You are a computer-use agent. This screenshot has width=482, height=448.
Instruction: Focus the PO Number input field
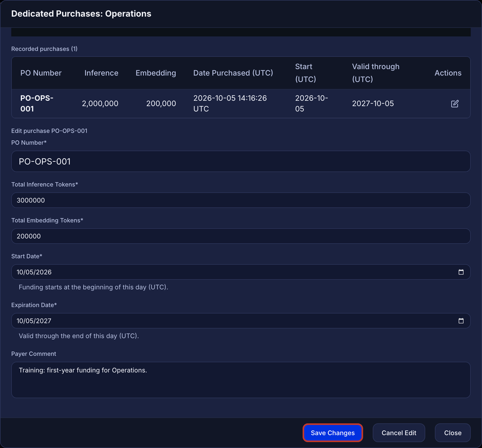pos(240,161)
